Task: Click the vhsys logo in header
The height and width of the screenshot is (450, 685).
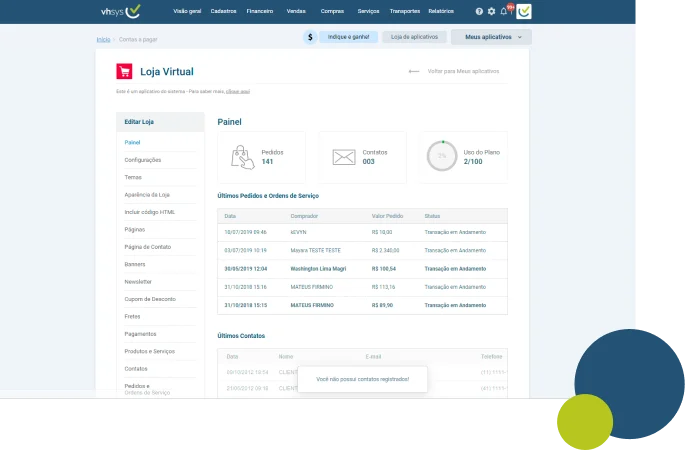Action: [121, 11]
